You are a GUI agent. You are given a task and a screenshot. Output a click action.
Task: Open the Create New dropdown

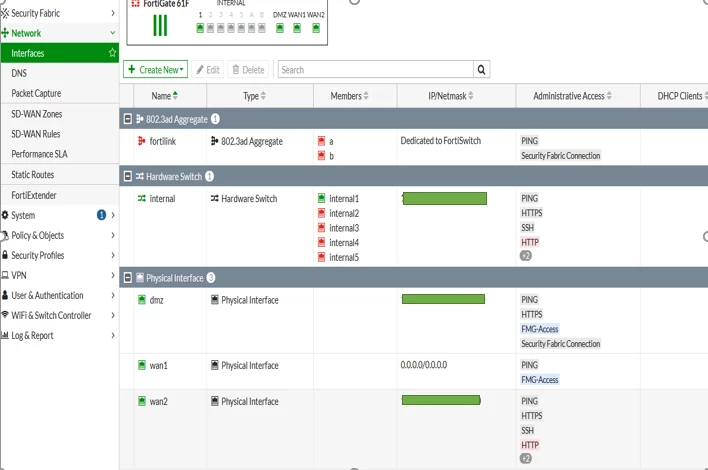pyautogui.click(x=155, y=70)
